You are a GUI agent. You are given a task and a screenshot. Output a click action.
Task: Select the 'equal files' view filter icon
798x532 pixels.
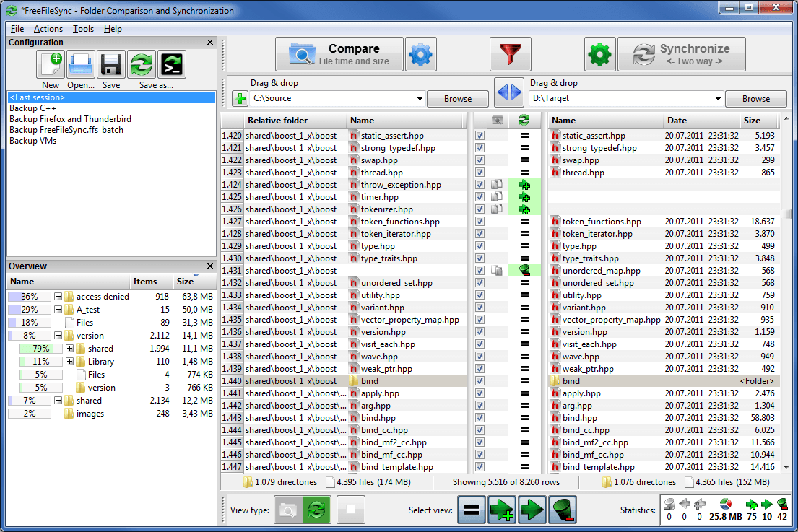pos(471,510)
